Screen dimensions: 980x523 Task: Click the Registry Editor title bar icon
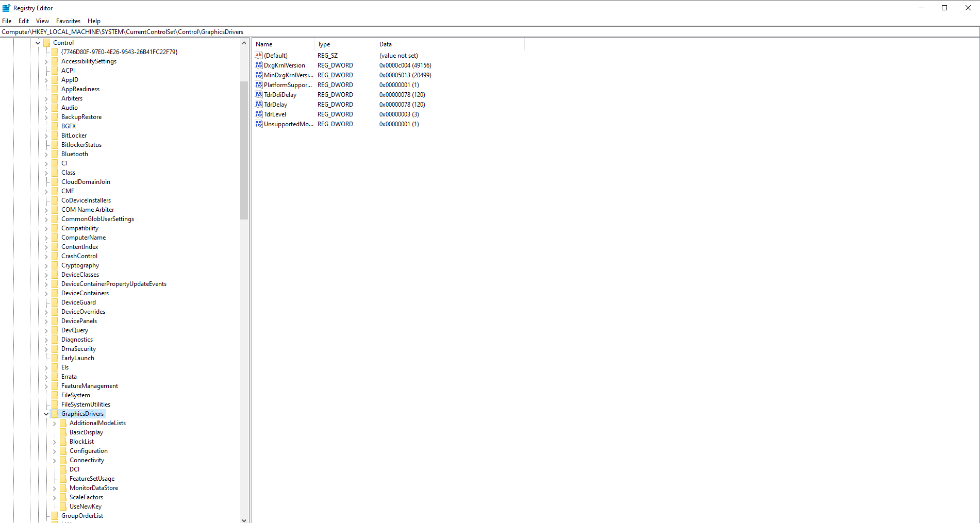pos(6,8)
